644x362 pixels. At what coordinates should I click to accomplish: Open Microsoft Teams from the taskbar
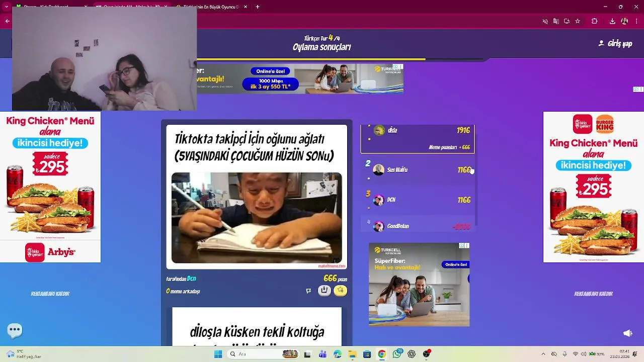coord(323,354)
